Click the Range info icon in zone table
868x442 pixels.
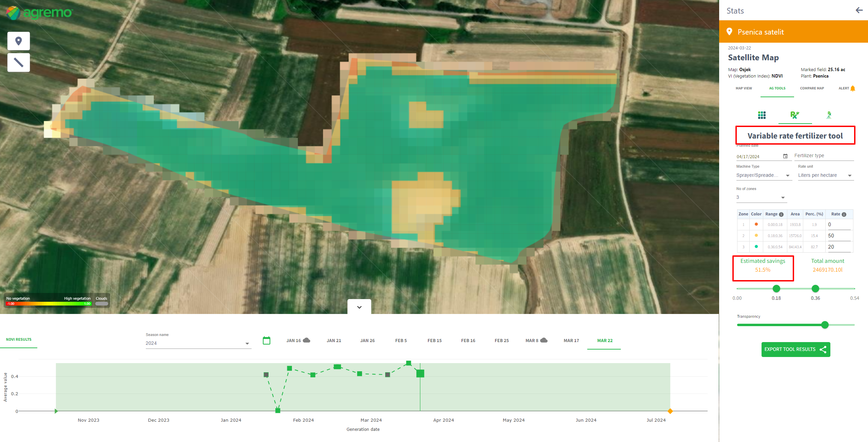point(781,214)
